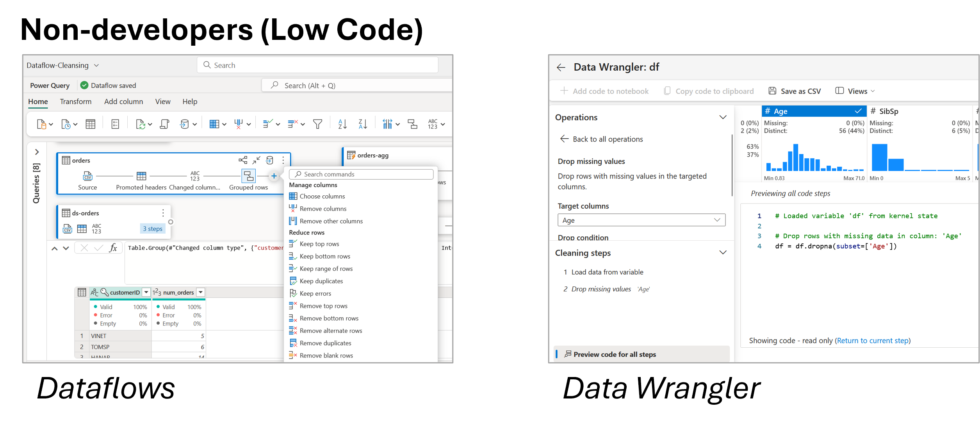Switch to the Home ribbon tab
The height and width of the screenshot is (427, 980).
38,102
